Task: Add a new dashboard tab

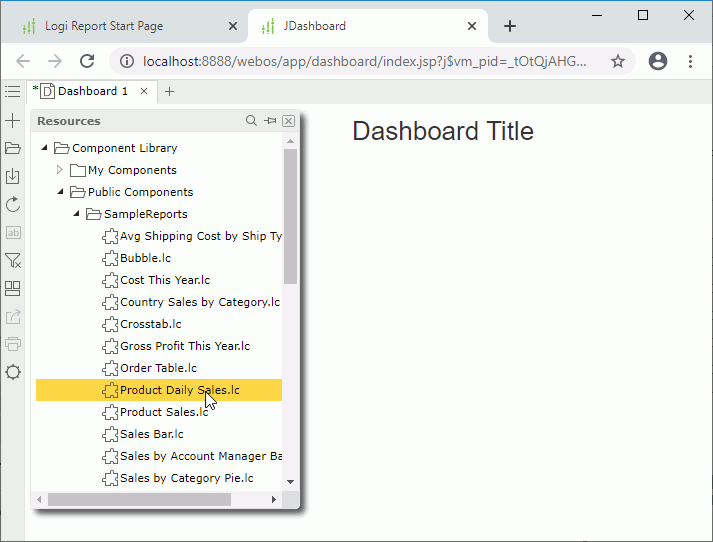Action: pyautogui.click(x=169, y=91)
